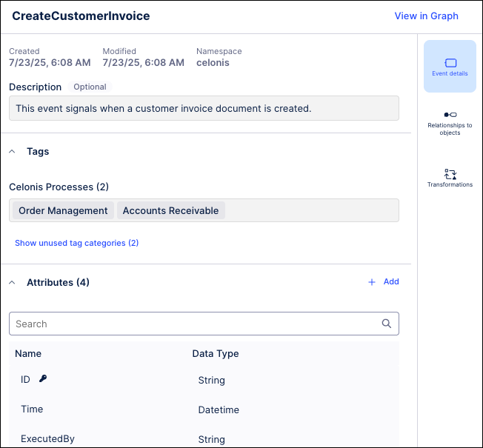Collapse the Attributes (4) section chevron
The height and width of the screenshot is (448, 483).
pos(13,282)
